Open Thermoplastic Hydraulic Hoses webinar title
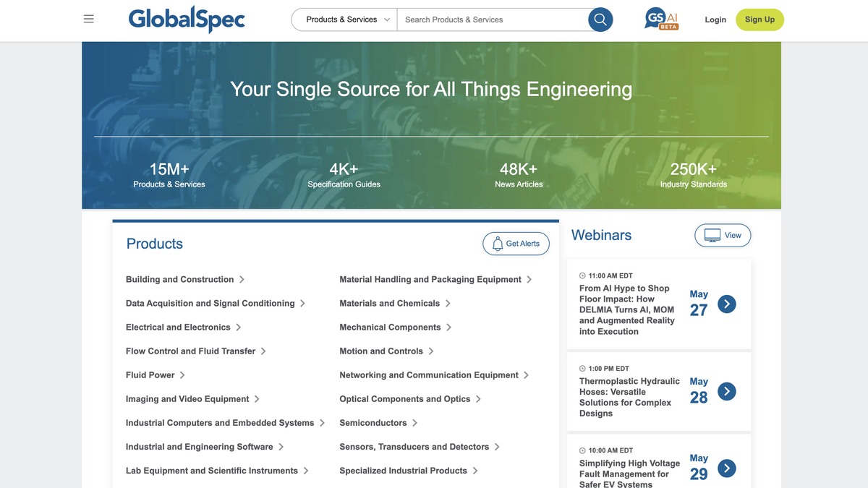Image resolution: width=868 pixels, height=488 pixels. pyautogui.click(x=629, y=398)
